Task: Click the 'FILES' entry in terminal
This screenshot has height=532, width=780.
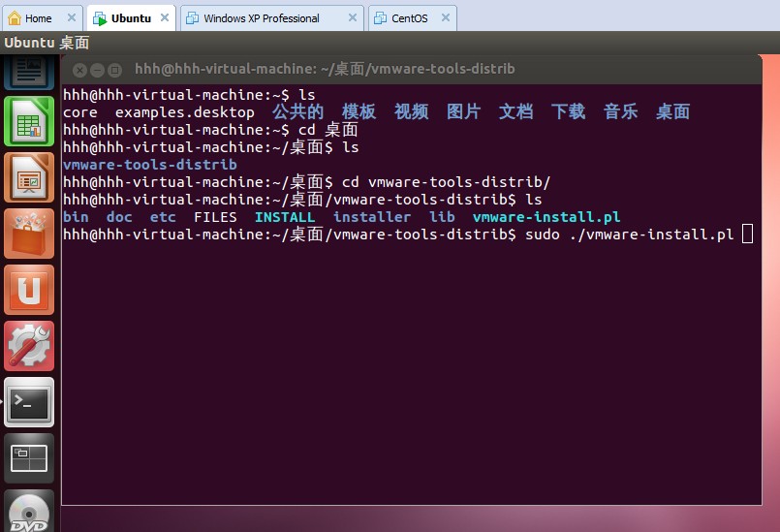Action: coord(215,217)
